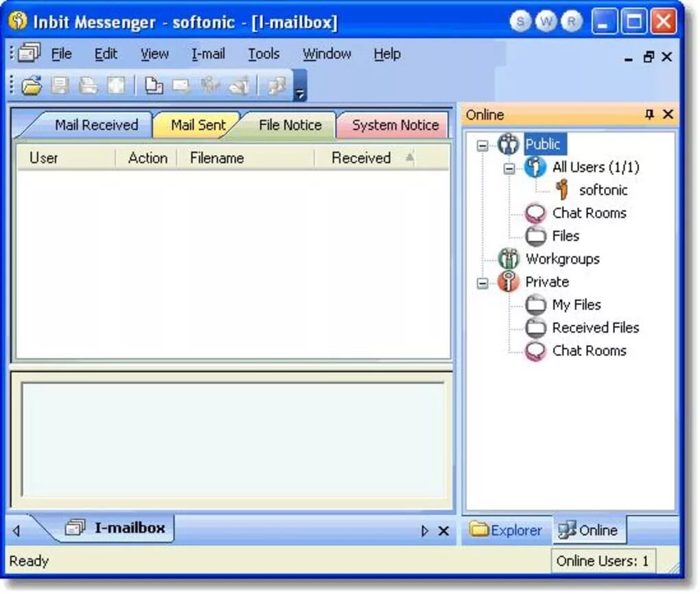Select user softonic in the tree
Image resolution: width=700 pixels, height=594 pixels.
pyautogui.click(x=603, y=191)
